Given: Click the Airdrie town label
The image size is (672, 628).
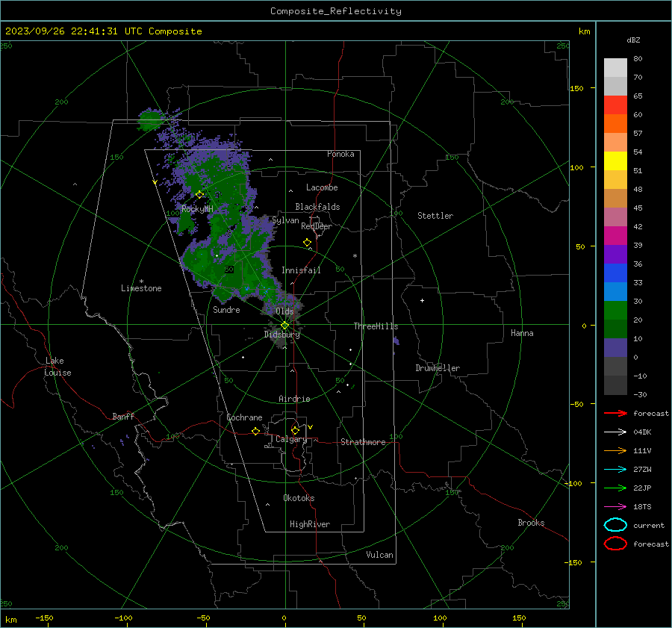Looking at the screenshot, I should pyautogui.click(x=294, y=399).
